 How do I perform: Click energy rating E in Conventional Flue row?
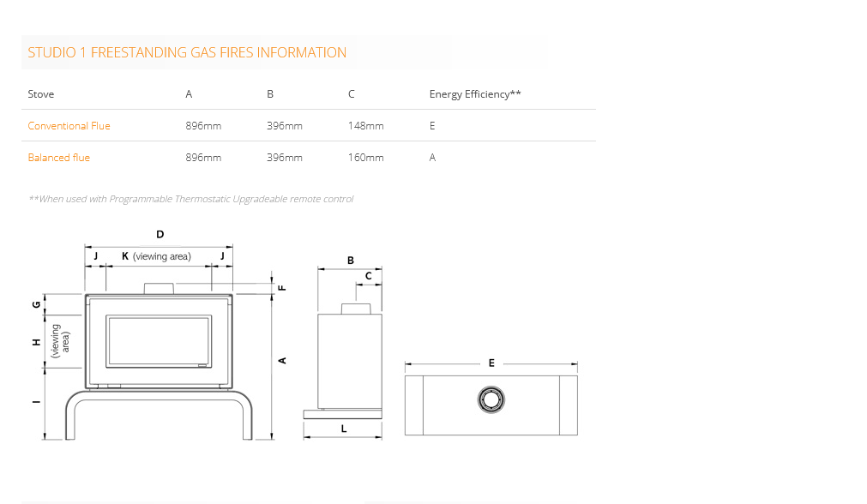[432, 126]
